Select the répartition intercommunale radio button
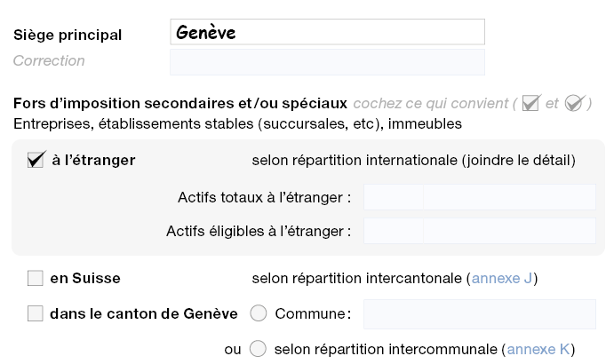606x364 pixels. pos(259,349)
